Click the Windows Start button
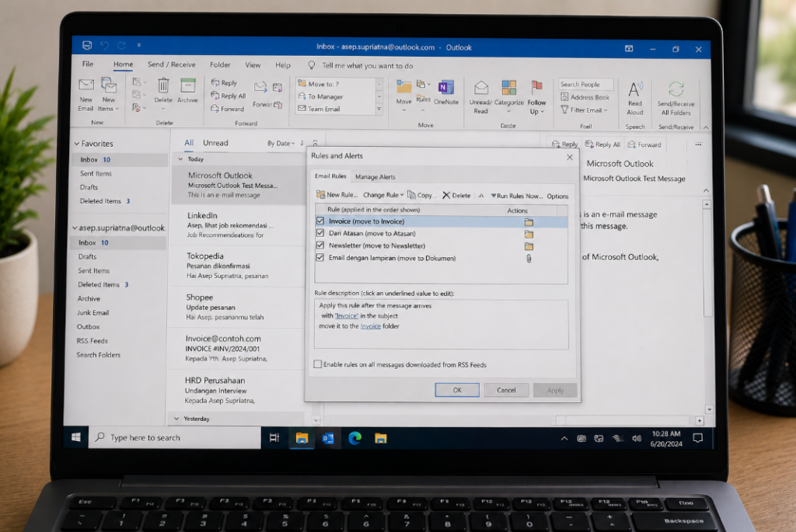The height and width of the screenshot is (532, 796). point(76,437)
